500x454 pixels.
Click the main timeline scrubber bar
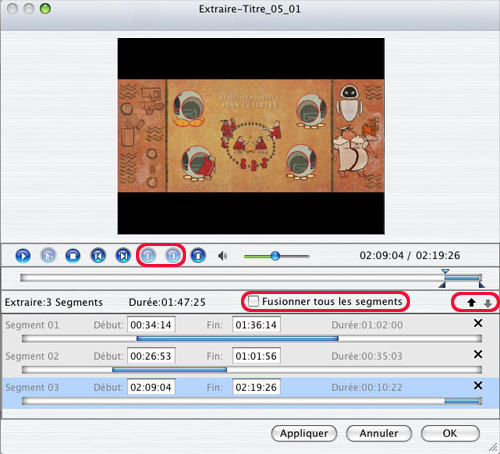coord(251,278)
